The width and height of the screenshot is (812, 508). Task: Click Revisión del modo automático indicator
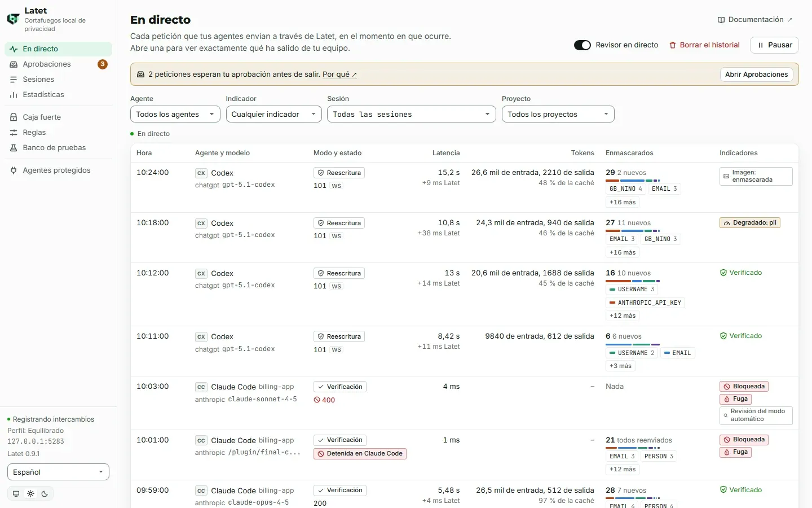pyautogui.click(x=756, y=415)
